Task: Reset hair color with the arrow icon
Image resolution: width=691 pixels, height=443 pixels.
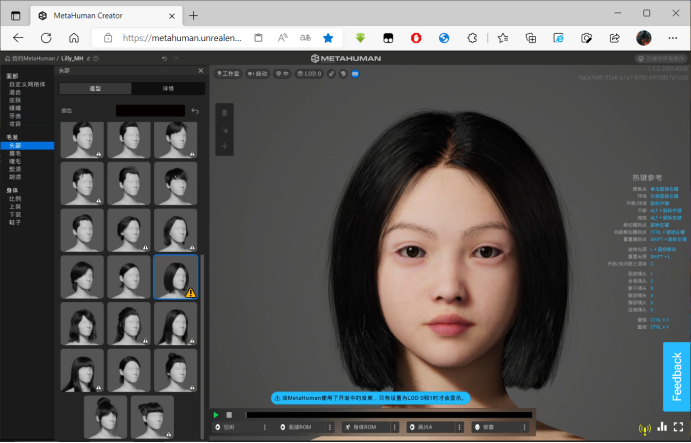Action: point(195,111)
